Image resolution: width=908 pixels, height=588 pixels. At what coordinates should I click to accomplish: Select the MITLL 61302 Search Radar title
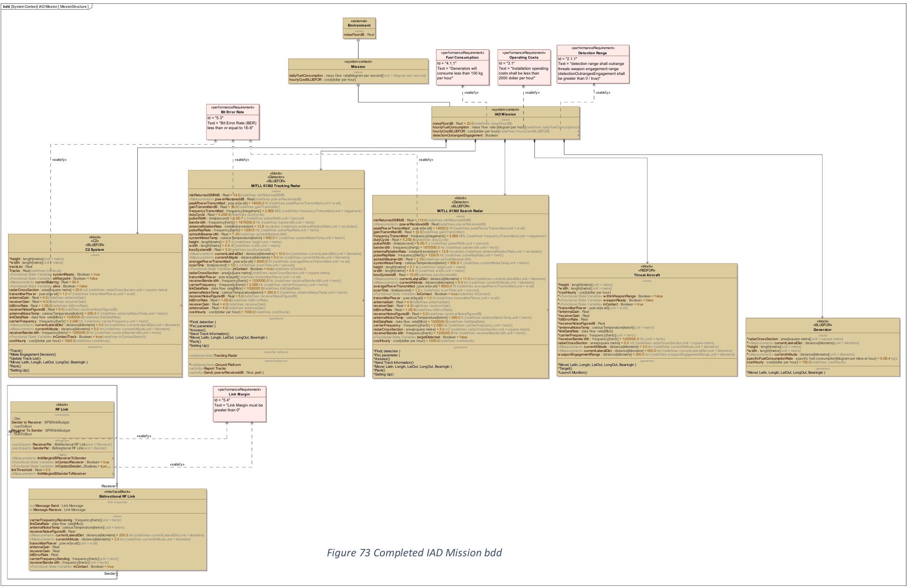coord(460,211)
